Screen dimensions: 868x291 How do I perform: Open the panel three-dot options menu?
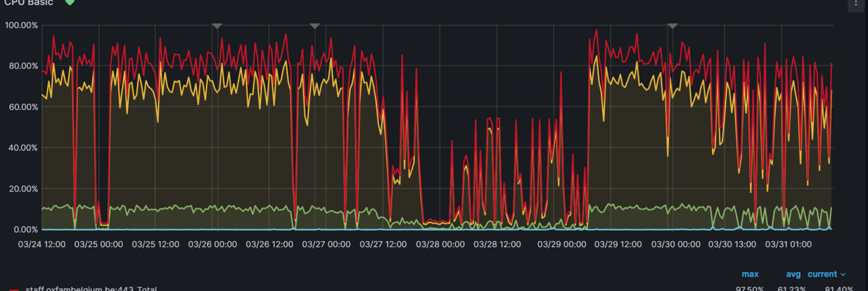point(857,3)
